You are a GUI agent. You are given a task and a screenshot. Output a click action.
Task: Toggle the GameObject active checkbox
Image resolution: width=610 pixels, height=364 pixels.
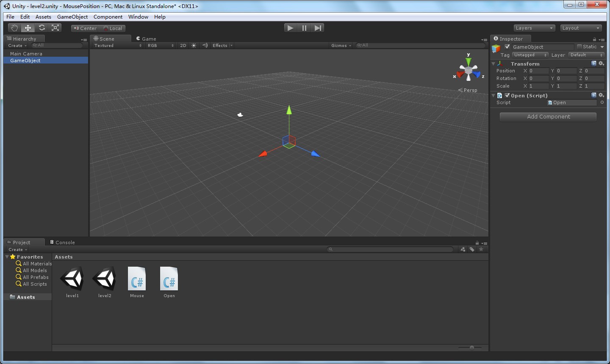pyautogui.click(x=507, y=47)
